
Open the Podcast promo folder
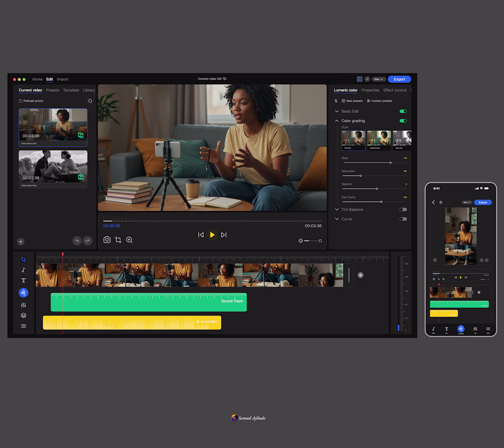click(x=31, y=101)
